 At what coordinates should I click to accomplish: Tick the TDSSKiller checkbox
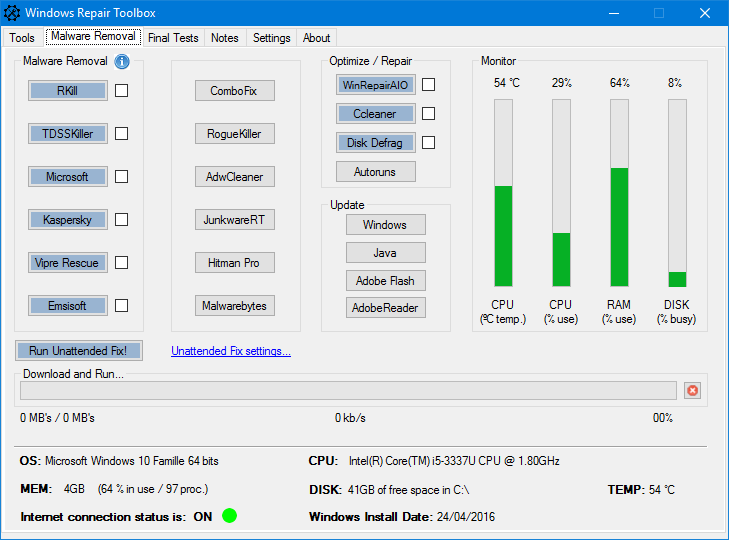point(121,133)
